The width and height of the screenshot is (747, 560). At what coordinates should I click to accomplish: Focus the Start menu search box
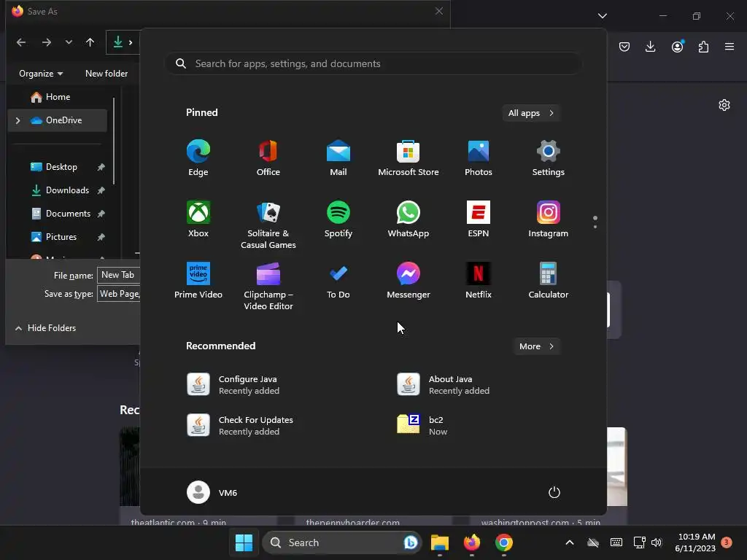373,63
